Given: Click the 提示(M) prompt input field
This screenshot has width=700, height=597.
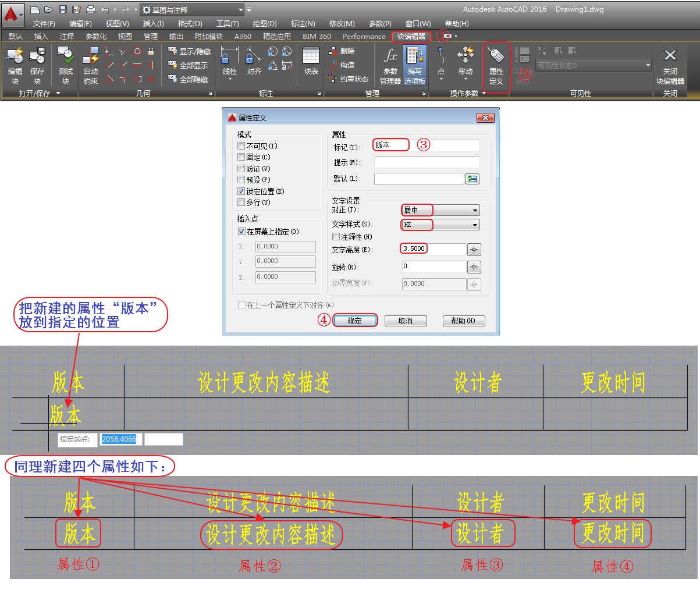Looking at the screenshot, I should (x=427, y=162).
